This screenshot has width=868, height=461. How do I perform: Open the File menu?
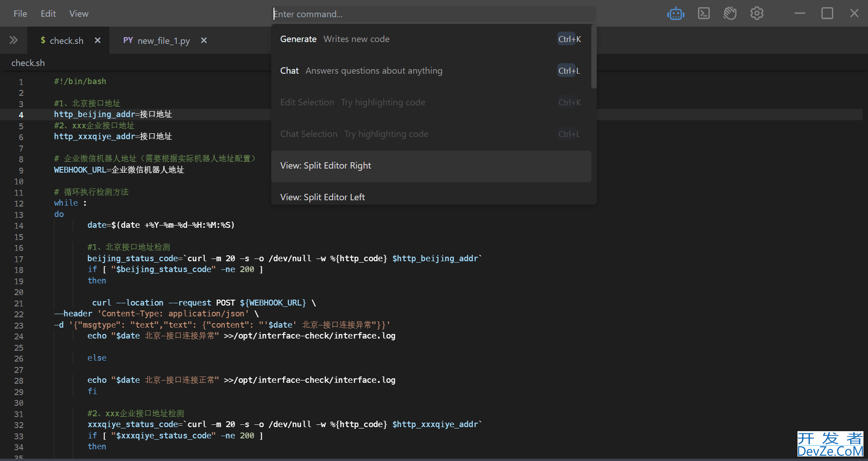(20, 14)
